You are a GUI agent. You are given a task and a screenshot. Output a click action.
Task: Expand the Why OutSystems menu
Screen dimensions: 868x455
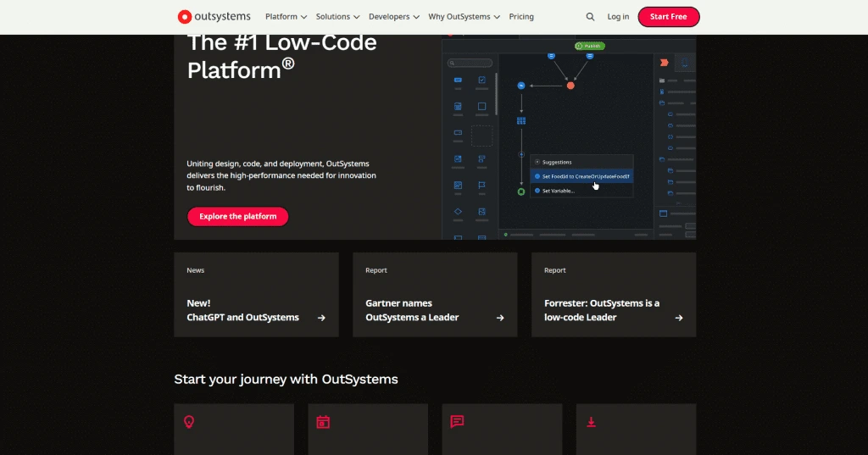pyautogui.click(x=464, y=17)
